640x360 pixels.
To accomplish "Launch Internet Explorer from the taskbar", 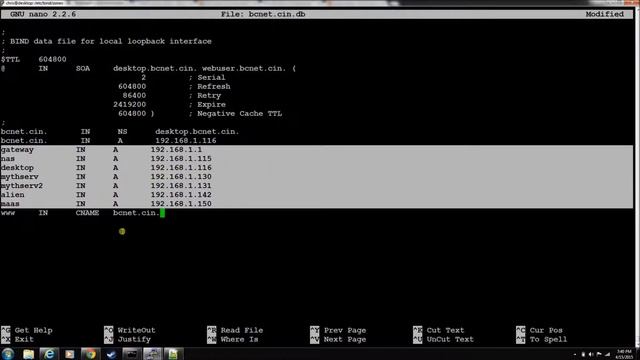I will tap(49, 354).
